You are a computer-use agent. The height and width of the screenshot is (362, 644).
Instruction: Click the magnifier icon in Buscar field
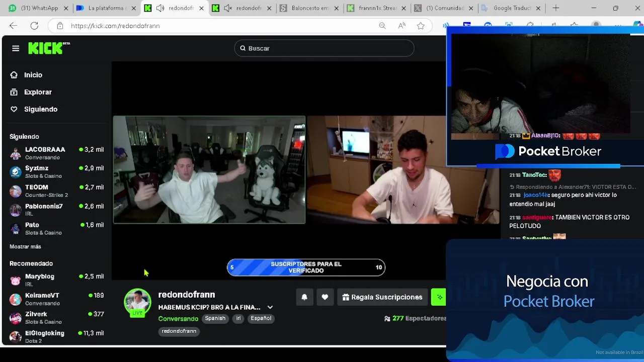243,48
